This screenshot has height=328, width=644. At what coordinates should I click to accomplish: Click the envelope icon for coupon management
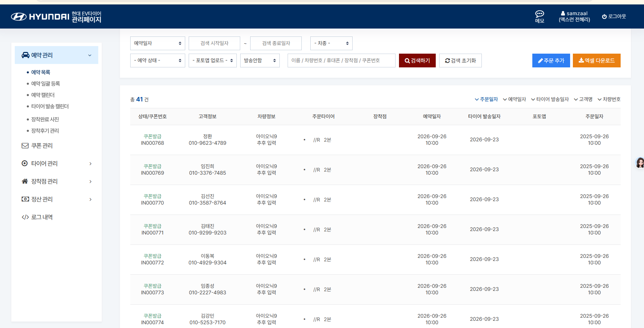[x=25, y=146]
